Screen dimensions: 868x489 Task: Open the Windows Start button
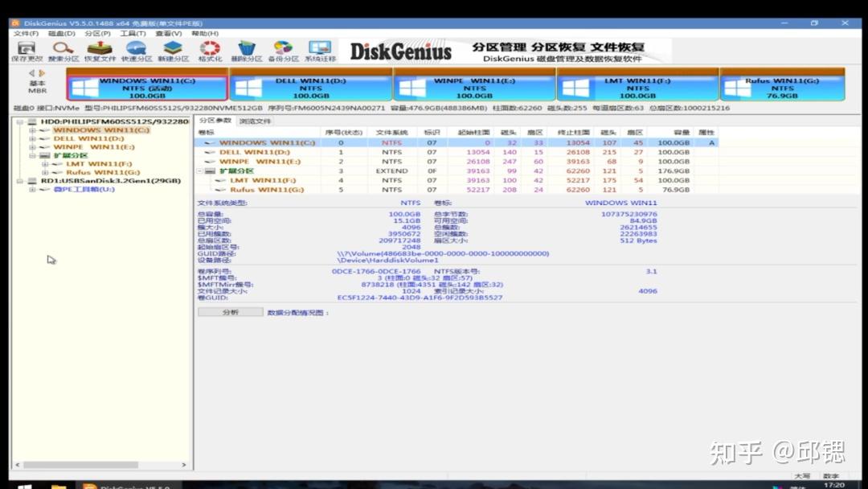point(24,486)
